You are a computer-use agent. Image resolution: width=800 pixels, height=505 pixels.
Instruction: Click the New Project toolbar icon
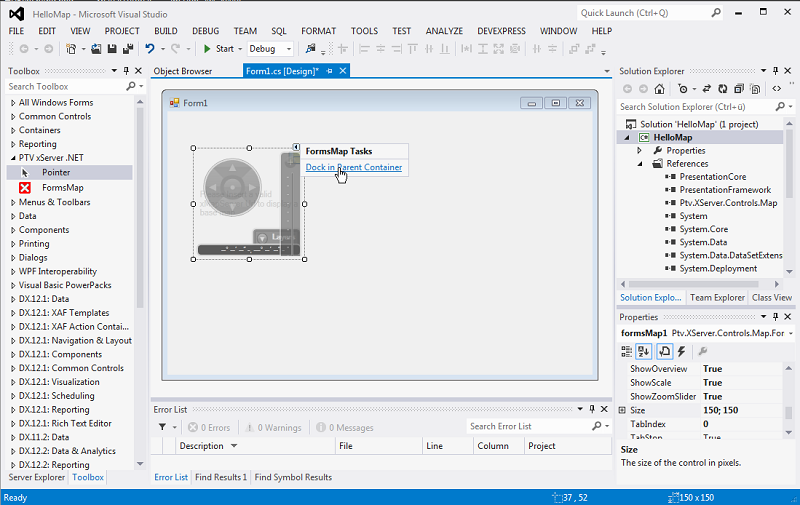71,49
